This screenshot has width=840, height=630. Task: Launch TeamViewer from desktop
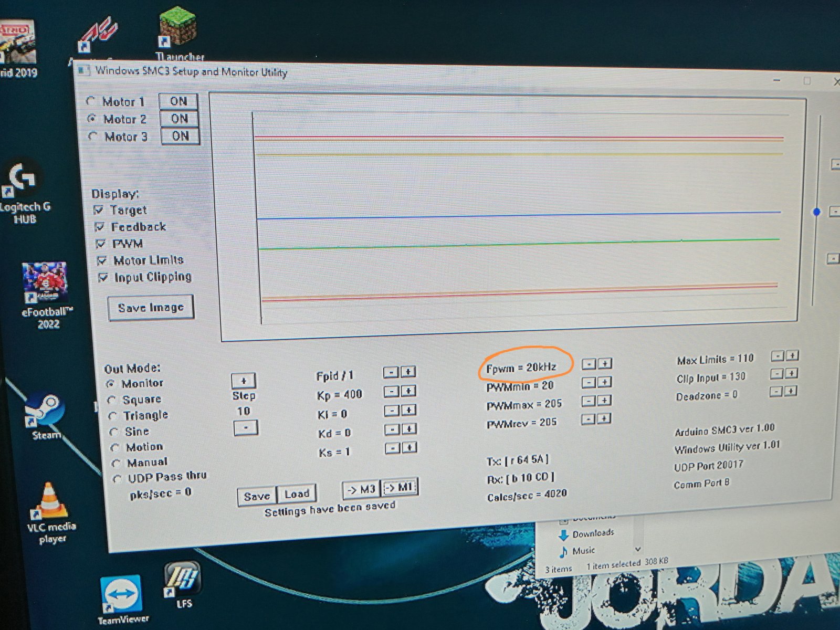coord(122,600)
